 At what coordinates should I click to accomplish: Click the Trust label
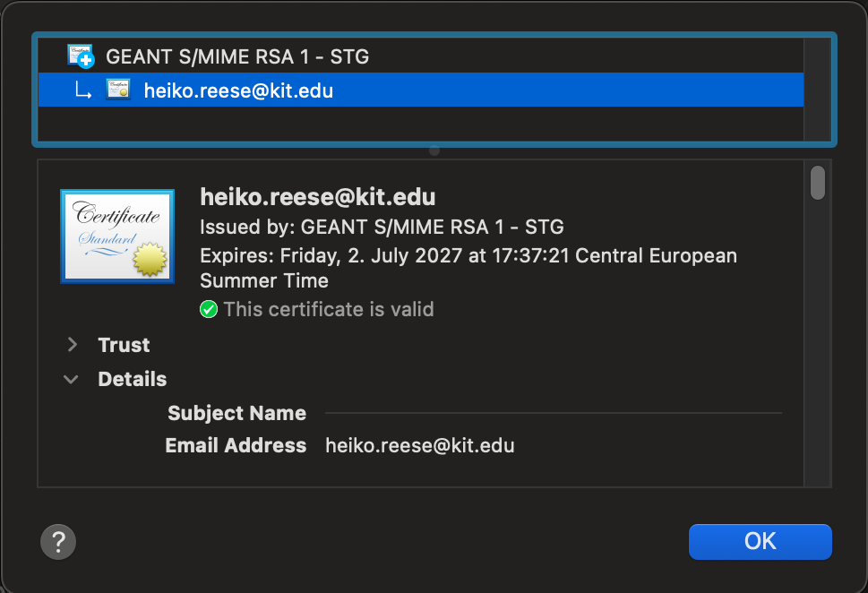point(124,345)
